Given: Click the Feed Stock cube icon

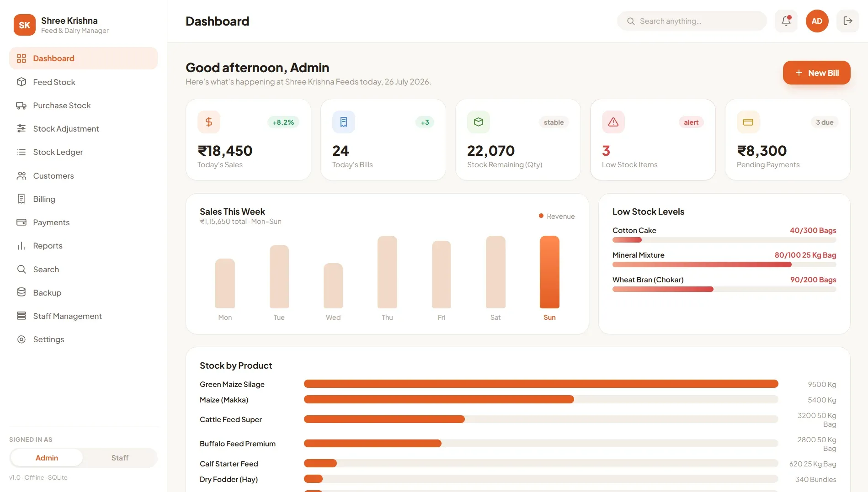Looking at the screenshot, I should pos(21,82).
